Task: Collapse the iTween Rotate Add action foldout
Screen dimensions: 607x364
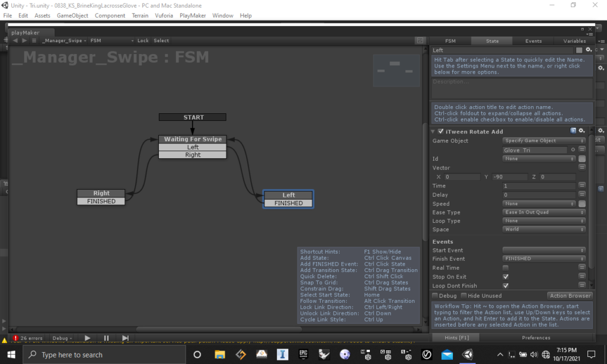Action: point(434,131)
